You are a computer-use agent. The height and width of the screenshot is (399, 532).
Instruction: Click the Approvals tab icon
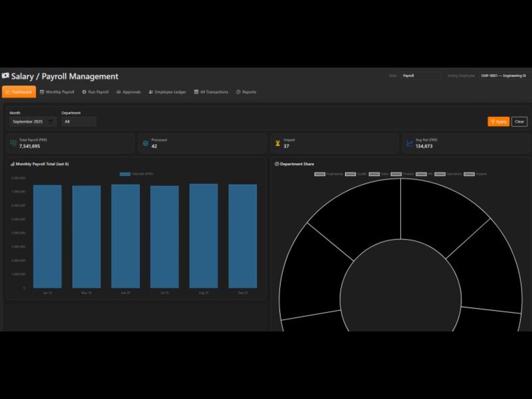click(119, 92)
